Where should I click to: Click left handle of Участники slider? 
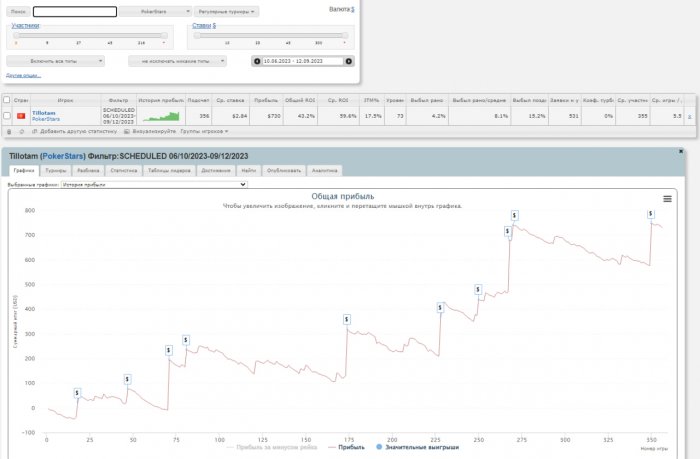17,35
